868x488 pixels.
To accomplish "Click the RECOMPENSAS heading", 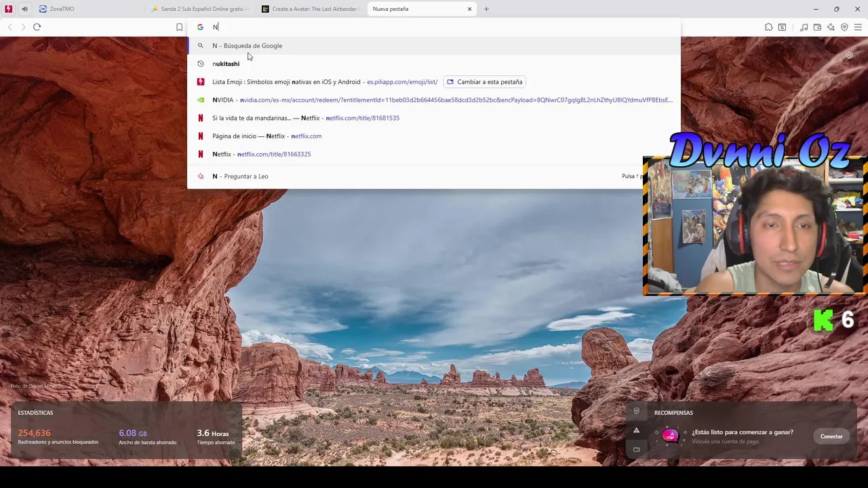I will (x=673, y=413).
